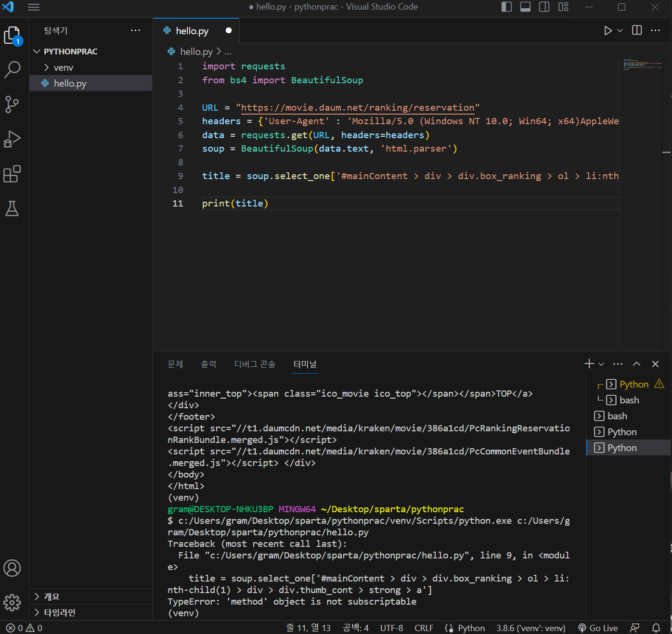Customize the editor layout
The image size is (672, 634).
(564, 7)
